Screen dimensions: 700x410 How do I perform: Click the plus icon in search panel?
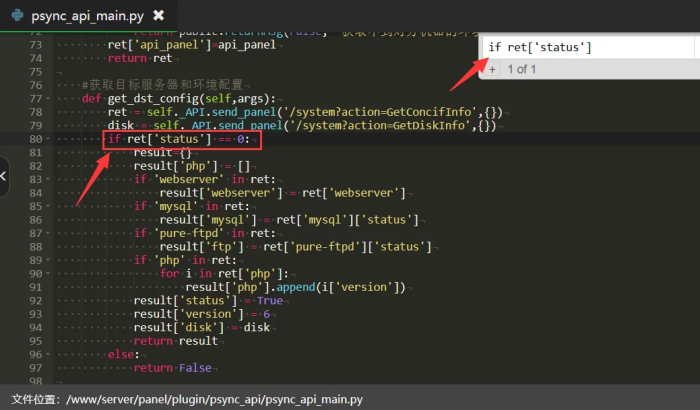tap(492, 69)
